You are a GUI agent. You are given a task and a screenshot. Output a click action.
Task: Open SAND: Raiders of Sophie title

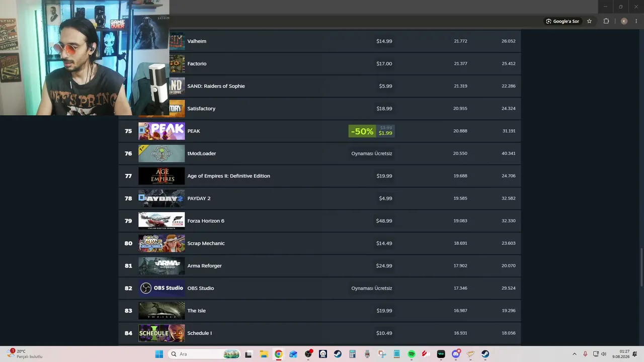pos(216,86)
